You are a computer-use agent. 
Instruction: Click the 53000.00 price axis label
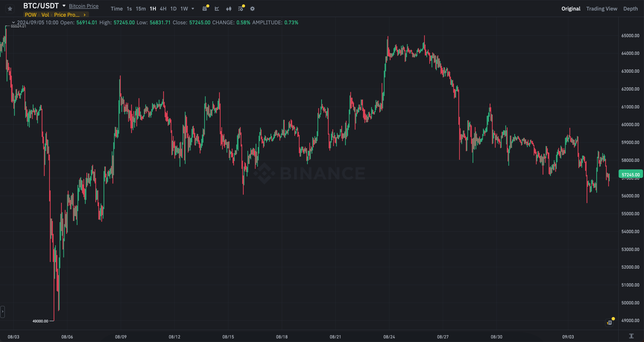coord(630,249)
